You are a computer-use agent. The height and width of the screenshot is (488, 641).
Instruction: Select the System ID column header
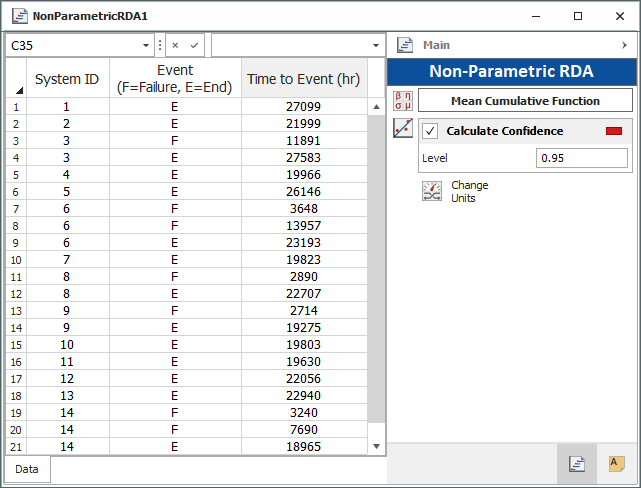click(67, 78)
